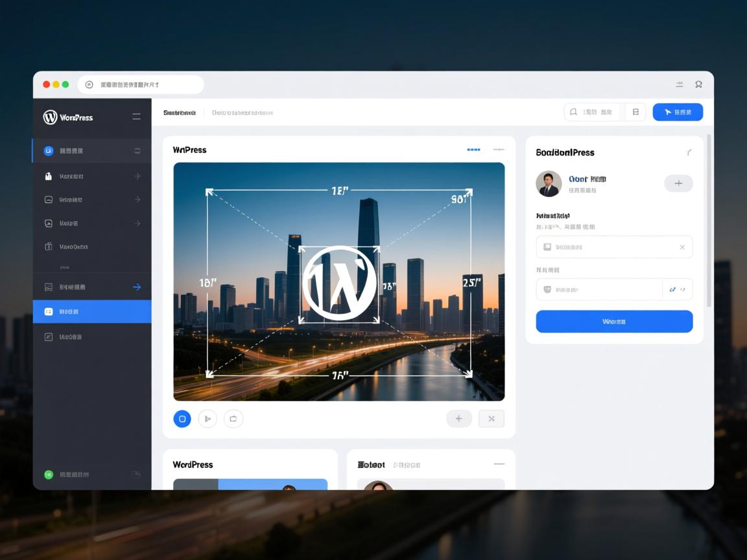Screen dimensions: 747x560
Task: Click the plus button under the image preview
Action: tap(459, 419)
